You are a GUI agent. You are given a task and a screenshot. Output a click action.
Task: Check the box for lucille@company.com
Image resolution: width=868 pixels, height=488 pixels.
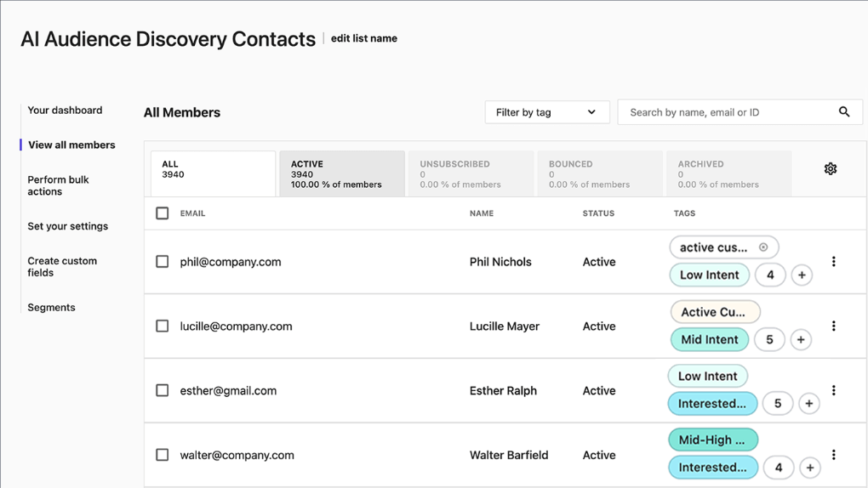click(x=162, y=326)
